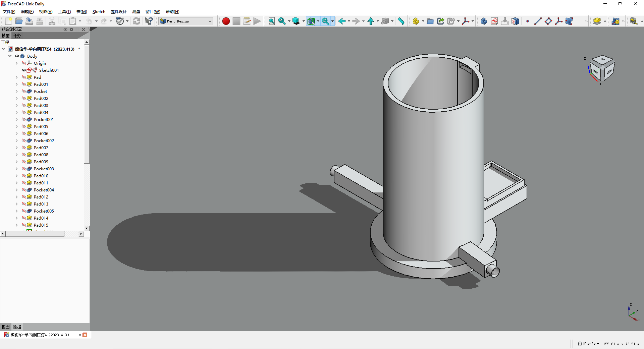Collapse the Body tree node
The height and width of the screenshot is (349, 644).
(10, 56)
